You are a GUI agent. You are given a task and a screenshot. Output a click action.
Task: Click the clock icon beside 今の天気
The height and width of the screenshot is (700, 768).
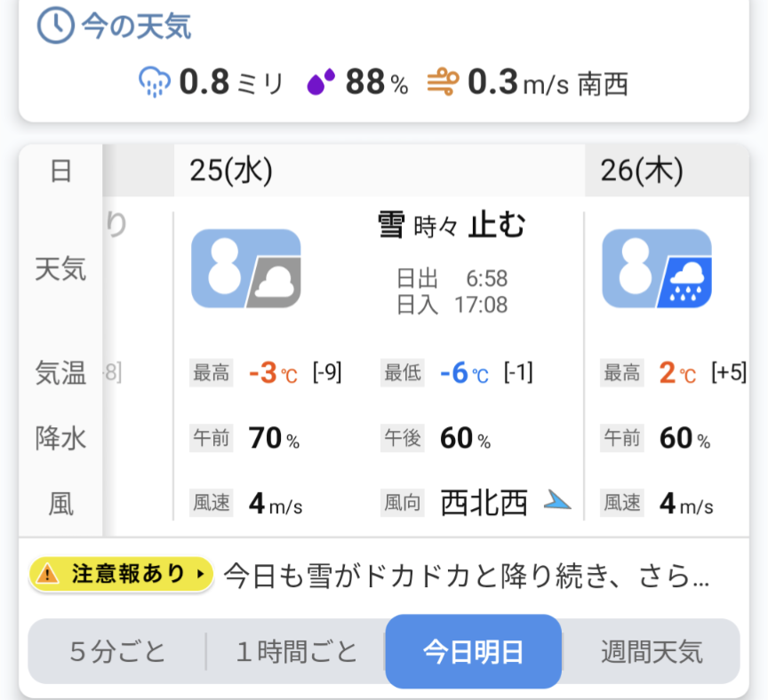tap(56, 26)
